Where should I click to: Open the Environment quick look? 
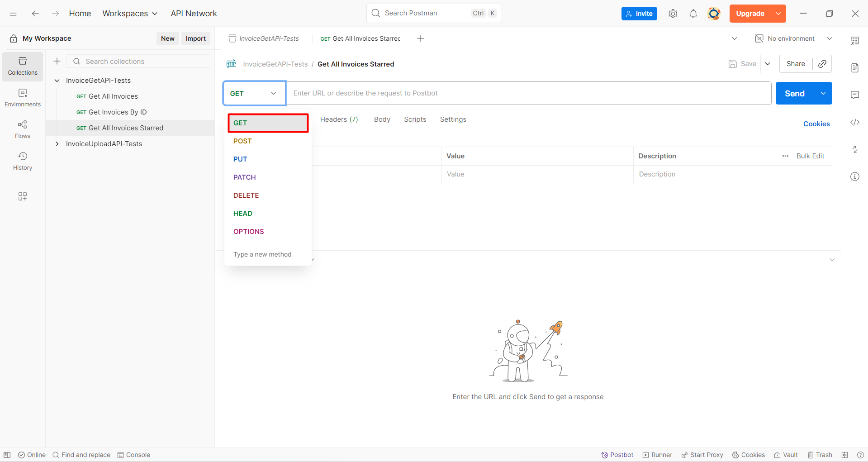click(855, 40)
